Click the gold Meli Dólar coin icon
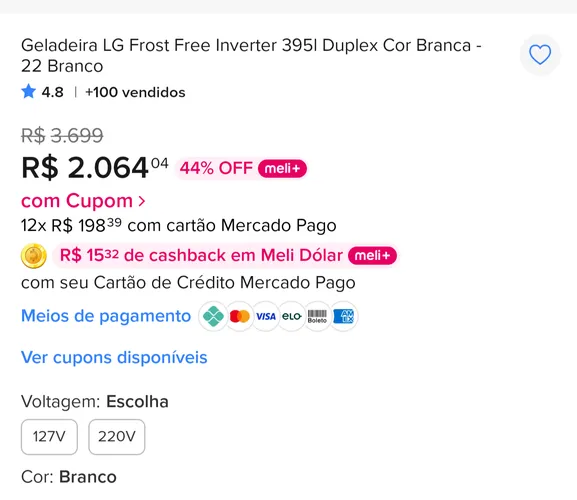This screenshot has height=500, width=577. 33,256
